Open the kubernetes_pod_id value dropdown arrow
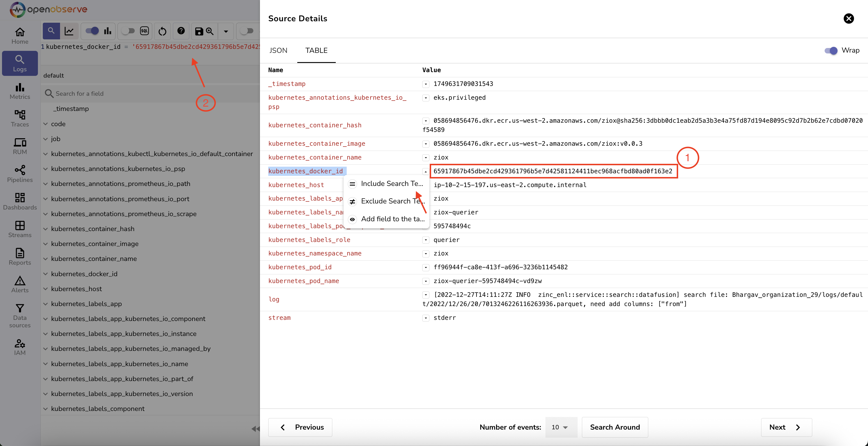This screenshot has width=868, height=446. coord(426,268)
